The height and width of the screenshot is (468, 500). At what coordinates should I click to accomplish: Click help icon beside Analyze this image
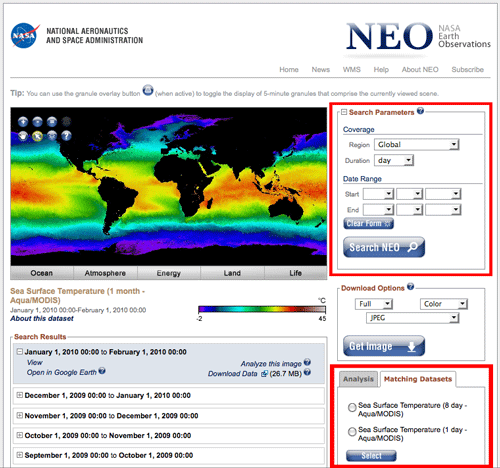[x=307, y=362]
